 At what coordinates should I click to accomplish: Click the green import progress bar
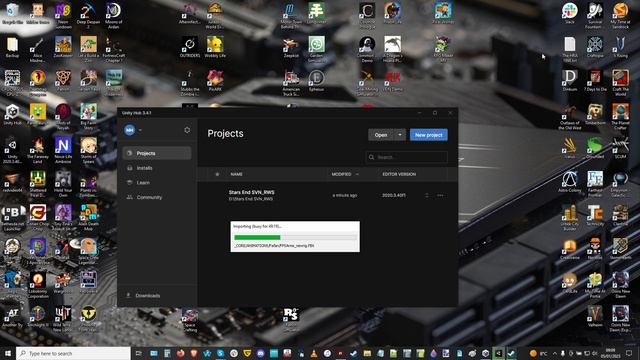pos(257,237)
